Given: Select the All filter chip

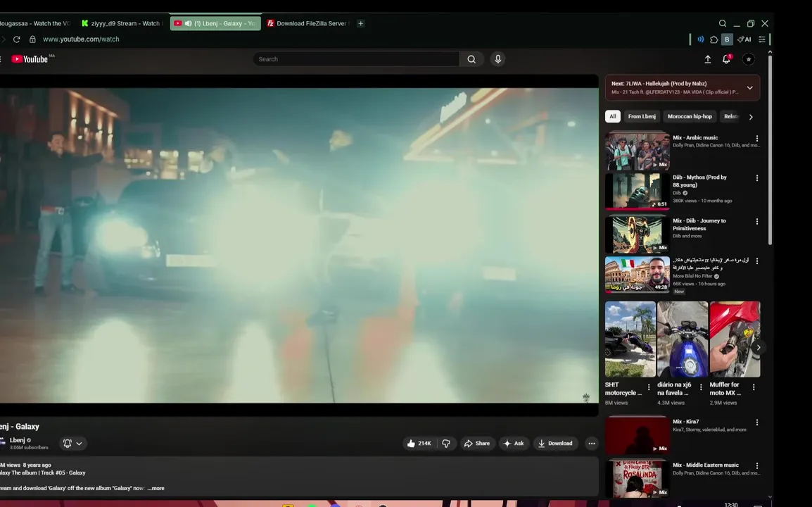Looking at the screenshot, I should point(613,117).
